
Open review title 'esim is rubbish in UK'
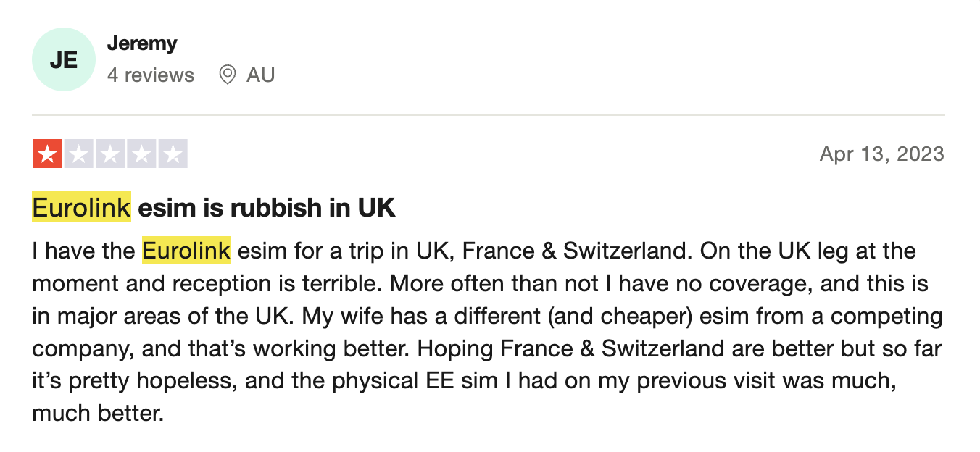pyautogui.click(x=267, y=208)
